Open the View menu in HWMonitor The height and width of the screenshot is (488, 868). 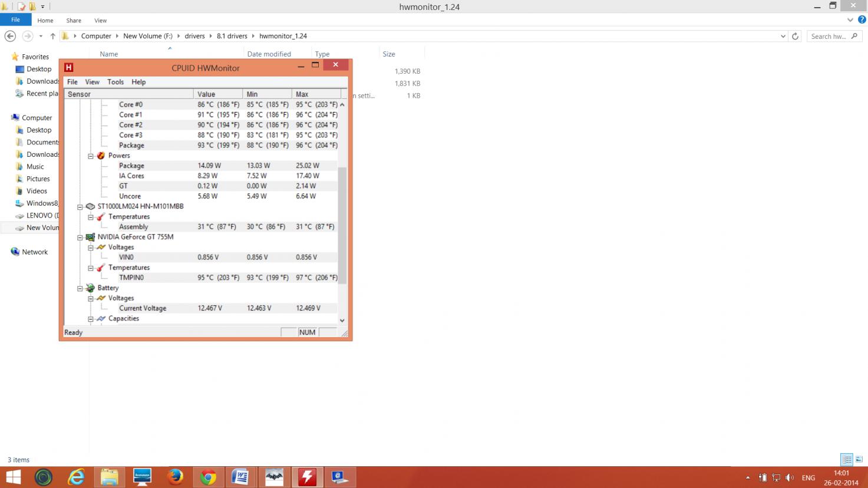[92, 82]
